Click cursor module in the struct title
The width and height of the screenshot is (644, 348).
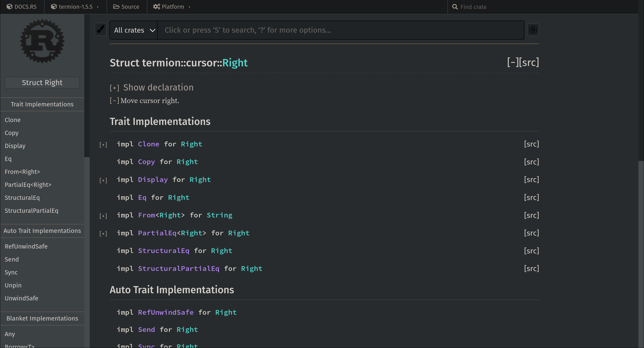201,63
